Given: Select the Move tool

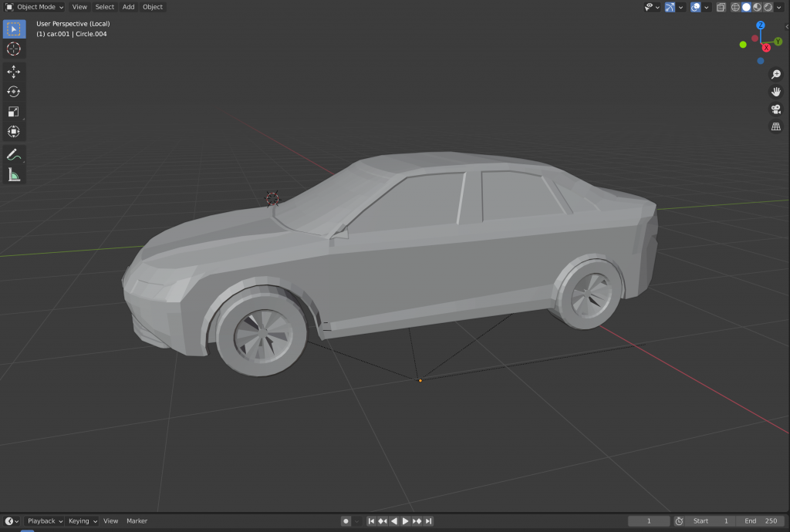Looking at the screenshot, I should point(14,72).
